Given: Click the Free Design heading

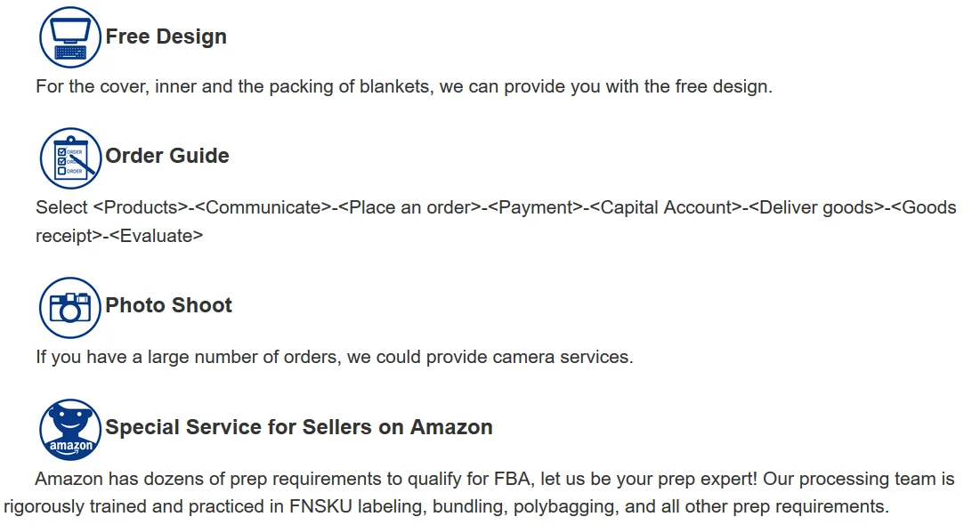Looking at the screenshot, I should pos(166,36).
